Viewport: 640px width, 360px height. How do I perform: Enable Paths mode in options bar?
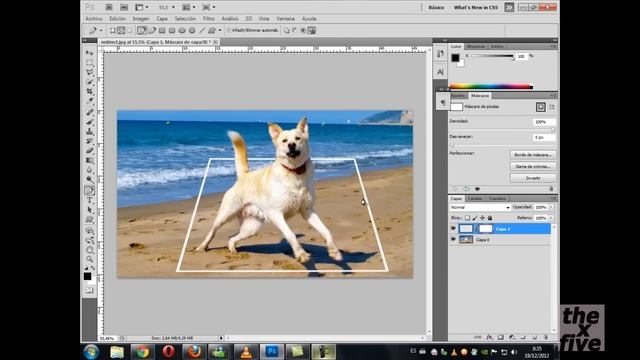coord(121,31)
